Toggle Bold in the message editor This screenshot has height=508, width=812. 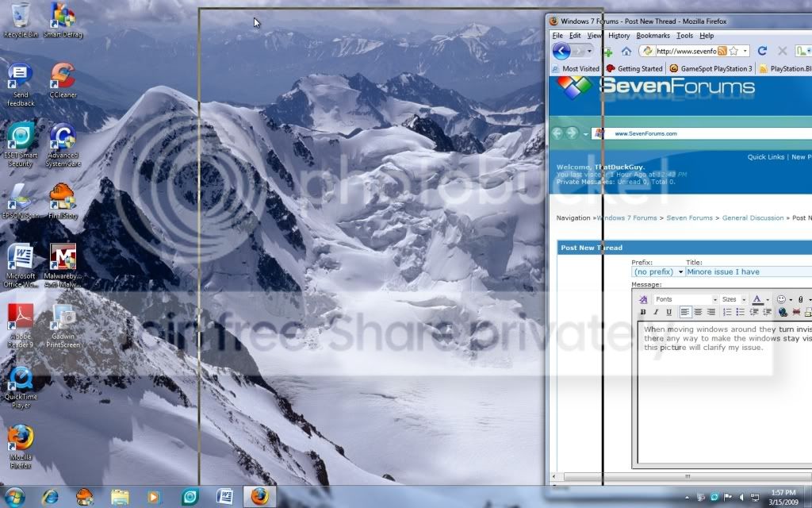[643, 312]
